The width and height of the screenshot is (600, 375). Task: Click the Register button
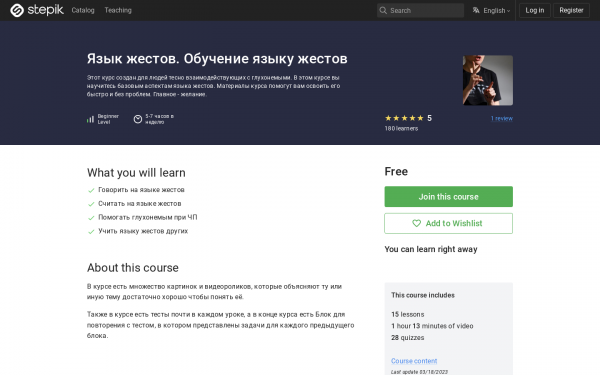click(571, 10)
